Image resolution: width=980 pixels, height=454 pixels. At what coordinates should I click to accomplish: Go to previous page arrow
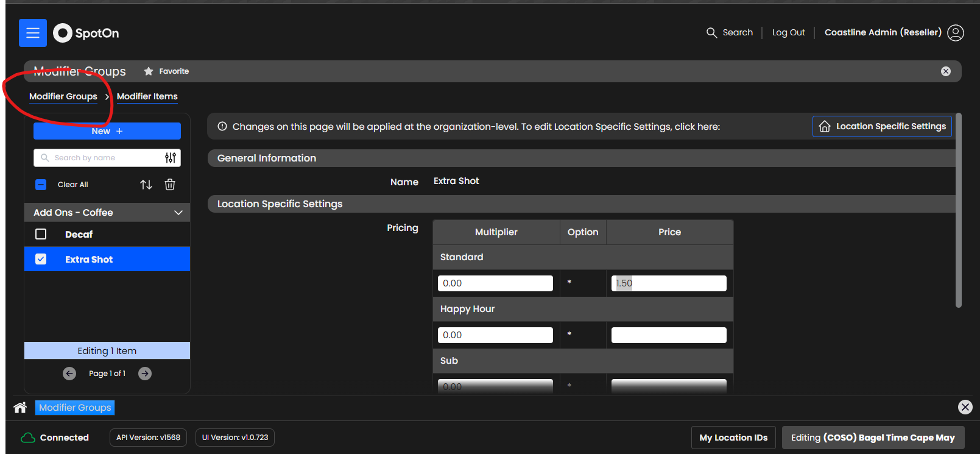[x=69, y=374]
